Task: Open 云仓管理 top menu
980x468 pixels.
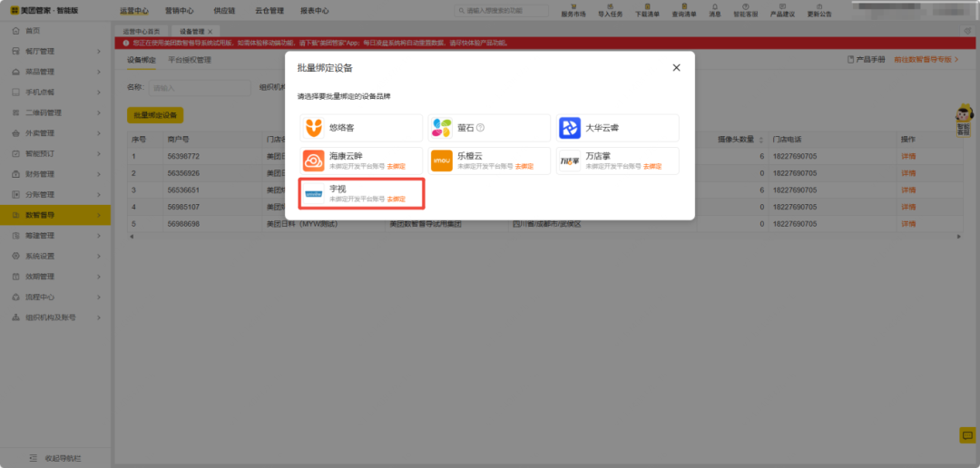Action: click(x=269, y=11)
